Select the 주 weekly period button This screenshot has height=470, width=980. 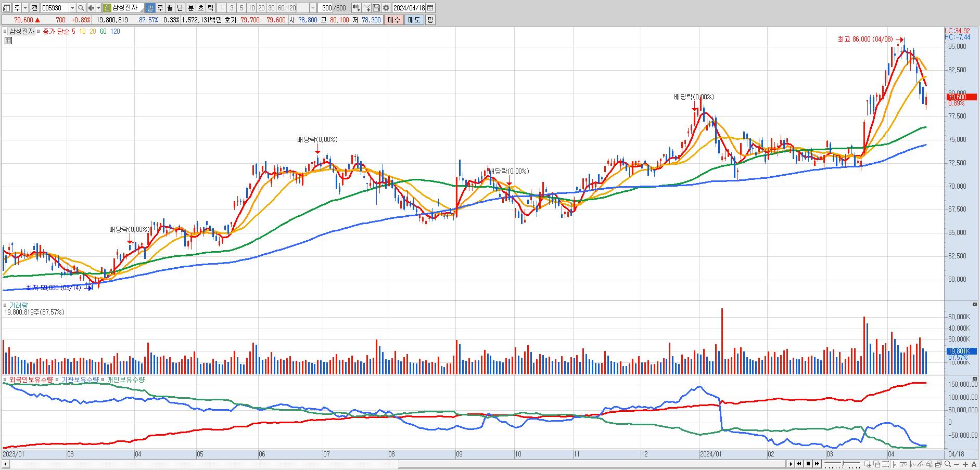coord(160,8)
